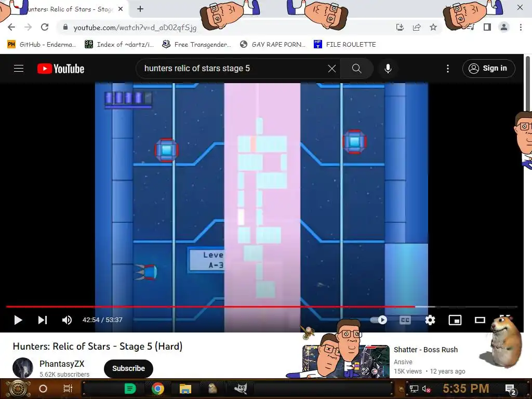Open the FILE ROULETTE bookmark
The height and width of the screenshot is (399, 532).
pyautogui.click(x=345, y=45)
